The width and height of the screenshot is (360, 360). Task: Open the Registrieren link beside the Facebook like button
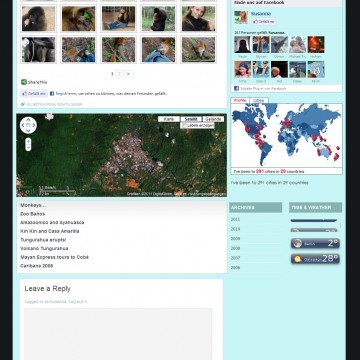66,94
